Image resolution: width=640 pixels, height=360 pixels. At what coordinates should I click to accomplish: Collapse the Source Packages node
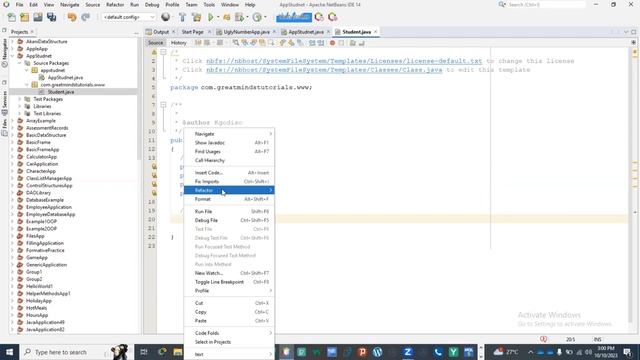(x=20, y=63)
